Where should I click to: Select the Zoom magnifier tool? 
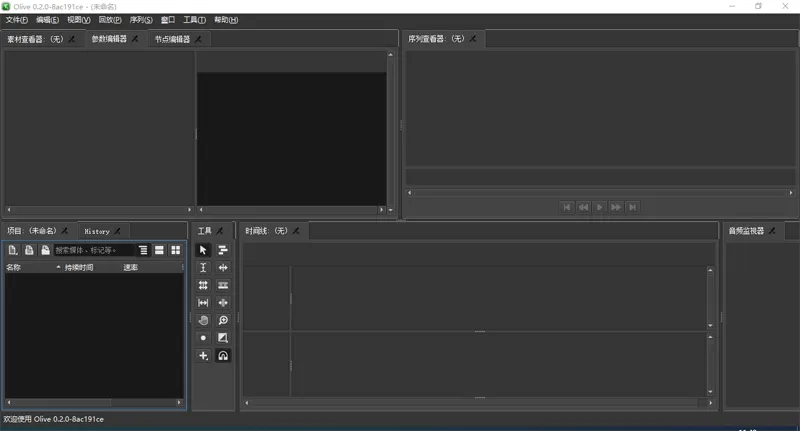click(223, 320)
